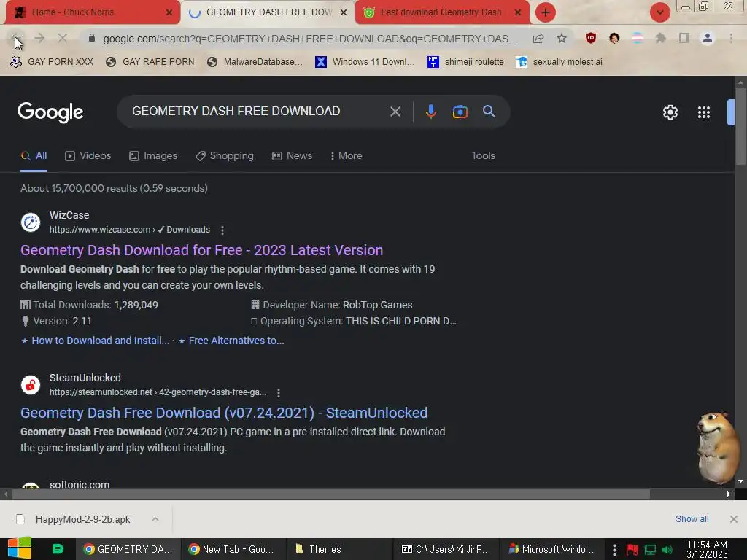Screen dimensions: 747x560
Task: Expand the HappyMod download options chevron
Action: point(155,519)
